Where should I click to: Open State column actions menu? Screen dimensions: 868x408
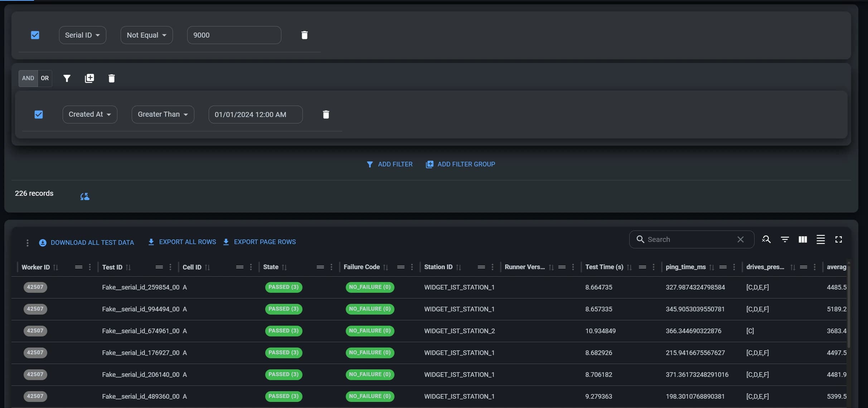point(331,267)
